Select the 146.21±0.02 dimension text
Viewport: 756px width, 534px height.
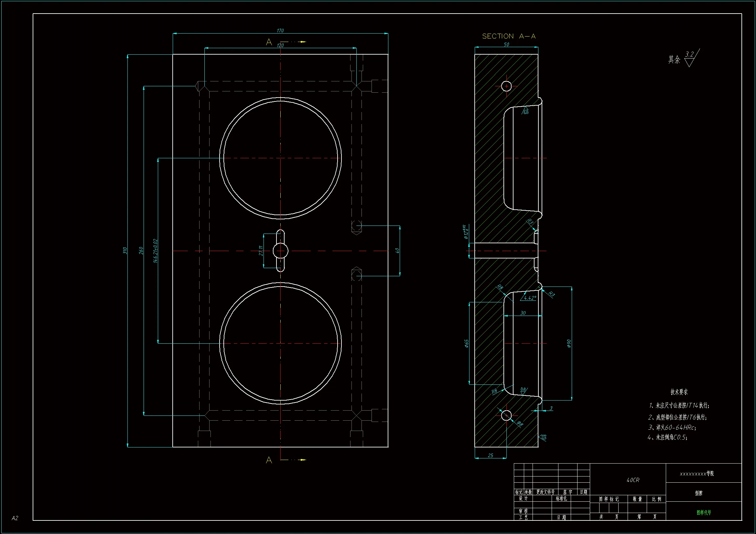coord(156,251)
